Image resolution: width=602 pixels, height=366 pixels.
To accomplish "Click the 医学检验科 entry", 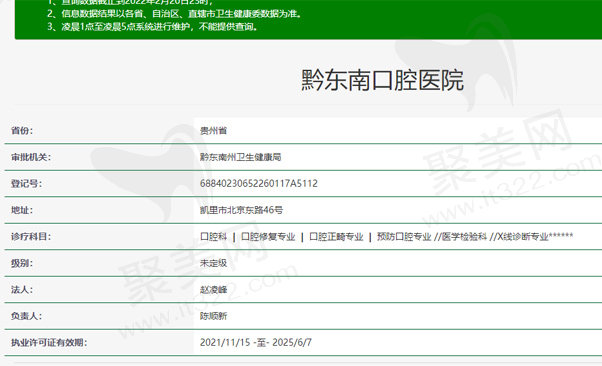I will [x=464, y=237].
